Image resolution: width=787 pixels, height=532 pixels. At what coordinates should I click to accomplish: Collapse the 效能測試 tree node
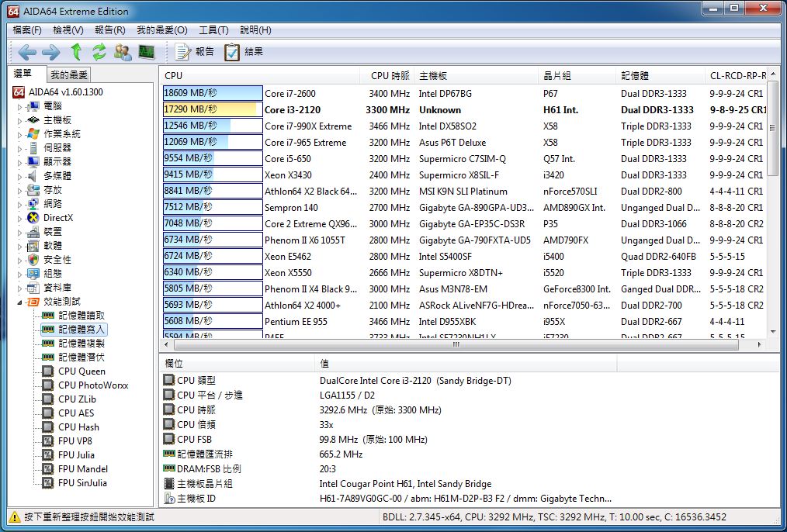coord(20,302)
